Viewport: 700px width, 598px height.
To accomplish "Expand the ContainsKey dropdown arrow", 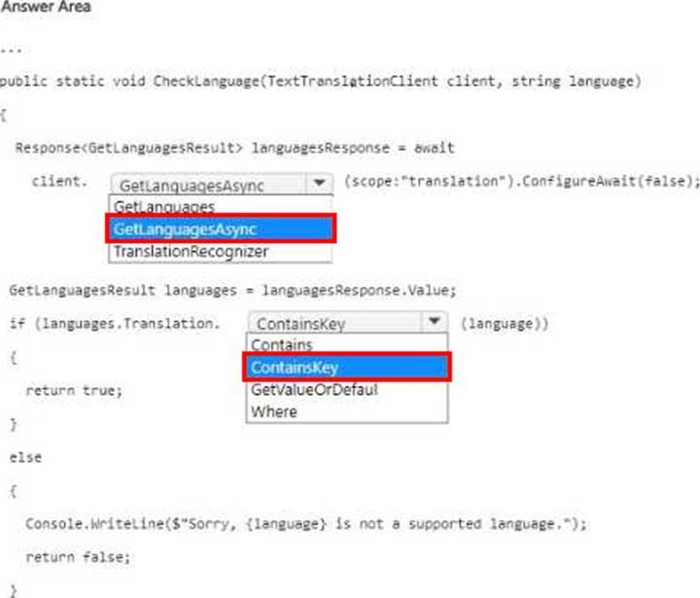I will pos(435,321).
